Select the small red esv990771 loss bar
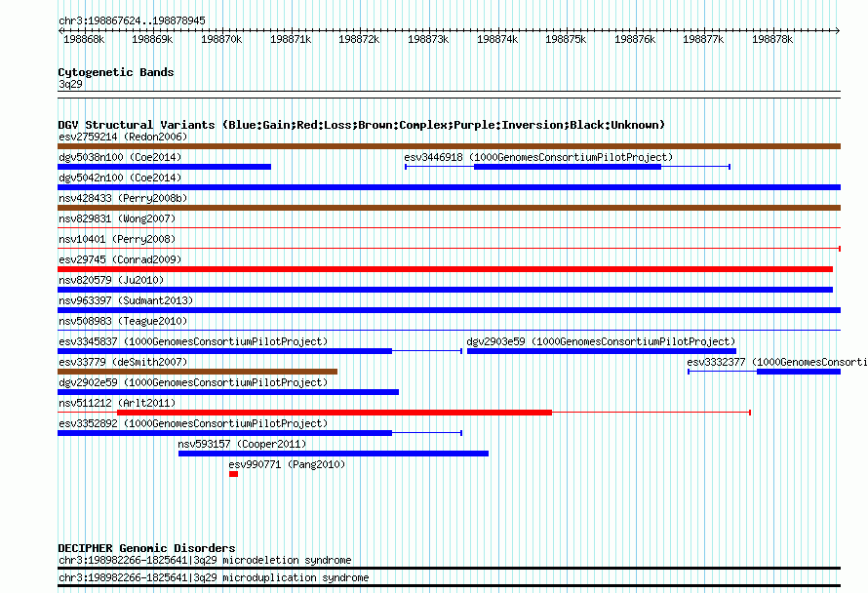868x593 pixels. coord(234,474)
